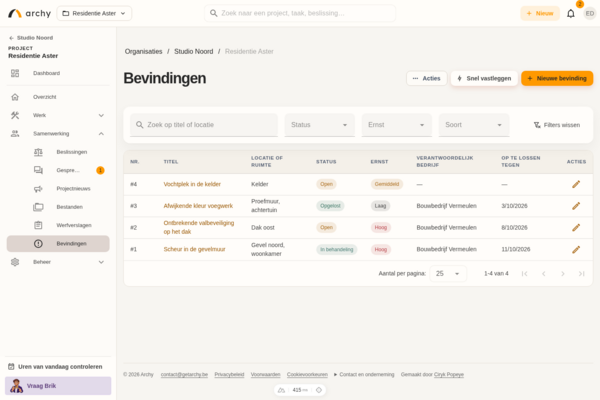Screen dimensions: 600x400
Task: Open Projectnieuws in the sidebar
Action: point(58,189)
